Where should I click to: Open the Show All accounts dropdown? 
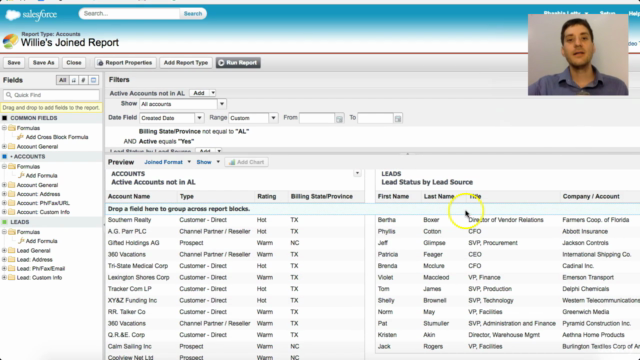tap(222, 104)
